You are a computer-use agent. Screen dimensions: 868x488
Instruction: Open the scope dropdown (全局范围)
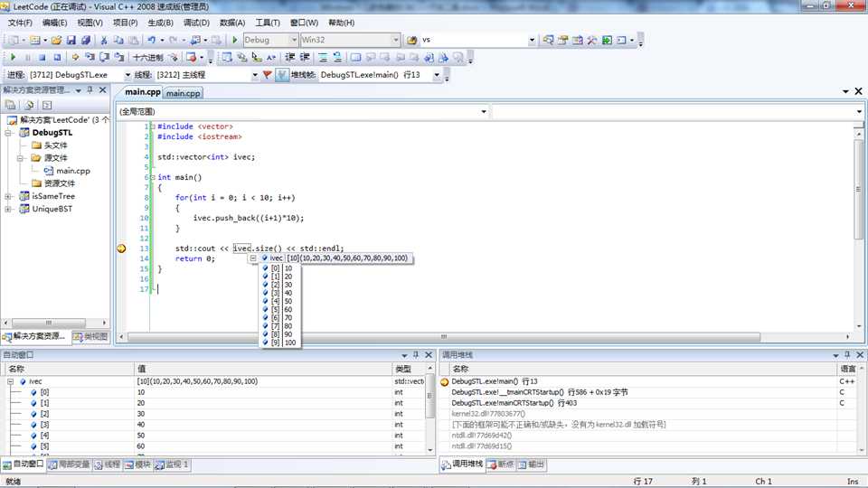click(x=483, y=111)
